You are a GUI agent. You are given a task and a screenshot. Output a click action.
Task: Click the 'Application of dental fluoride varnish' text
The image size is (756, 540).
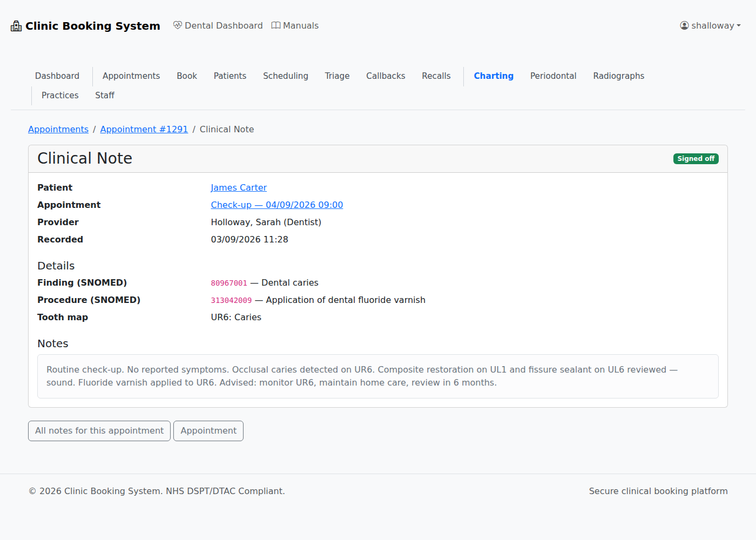(346, 300)
